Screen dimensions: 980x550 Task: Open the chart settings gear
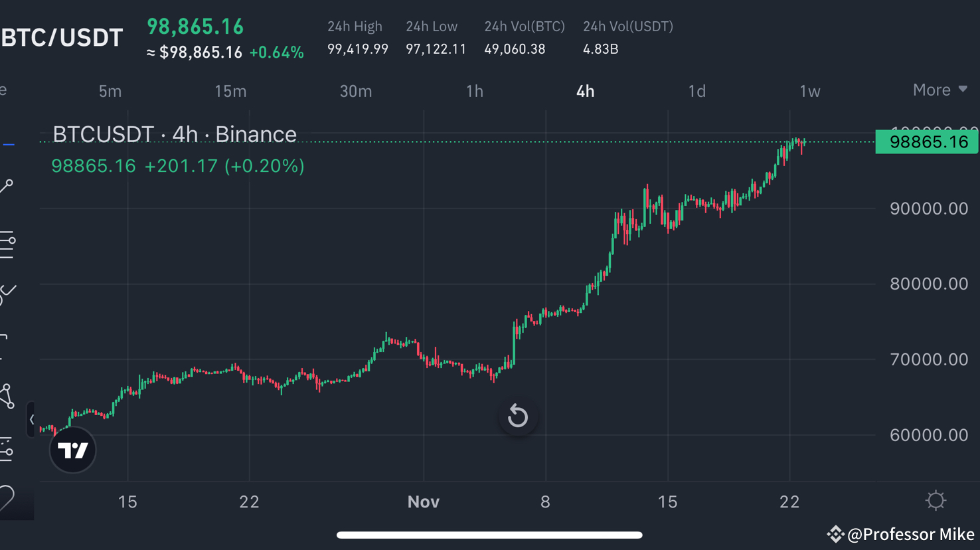click(x=936, y=500)
